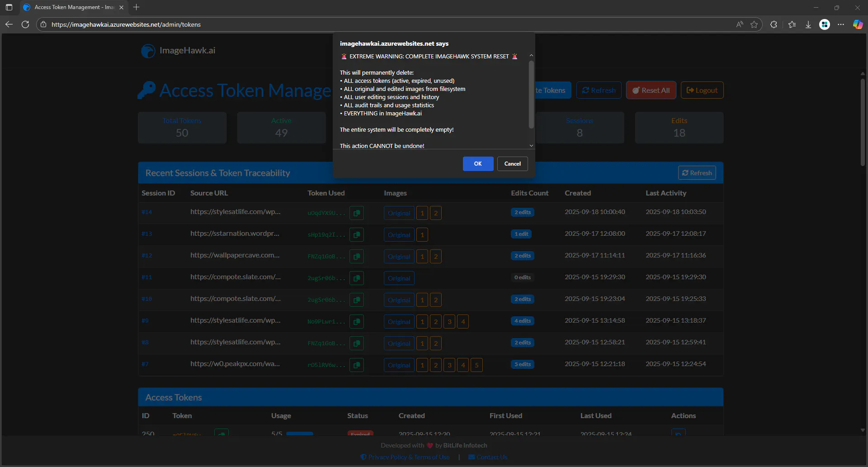This screenshot has height=467, width=868.
Task: Open tab actions menu icon
Action: pyautogui.click(x=9, y=7)
